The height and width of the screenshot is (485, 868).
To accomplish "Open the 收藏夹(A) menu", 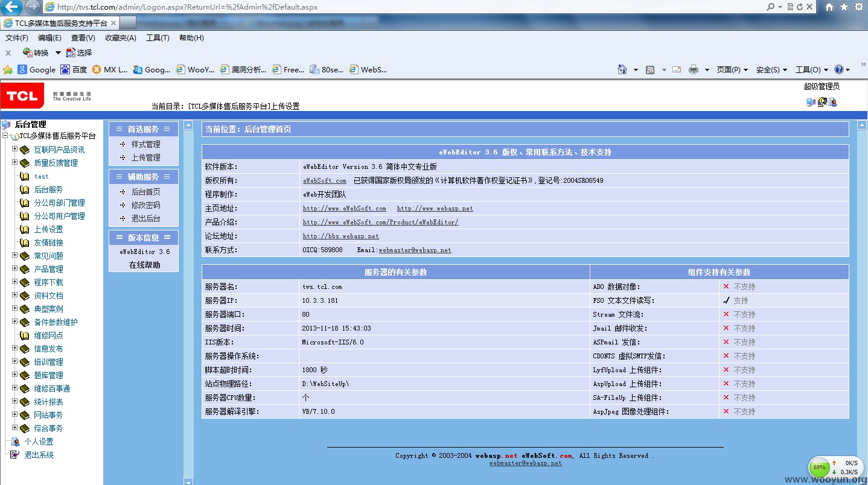I will (121, 38).
